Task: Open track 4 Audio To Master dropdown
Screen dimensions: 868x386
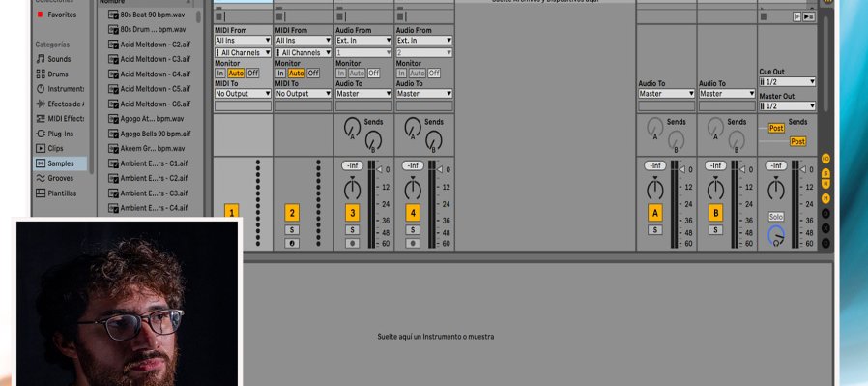Action: click(424, 94)
